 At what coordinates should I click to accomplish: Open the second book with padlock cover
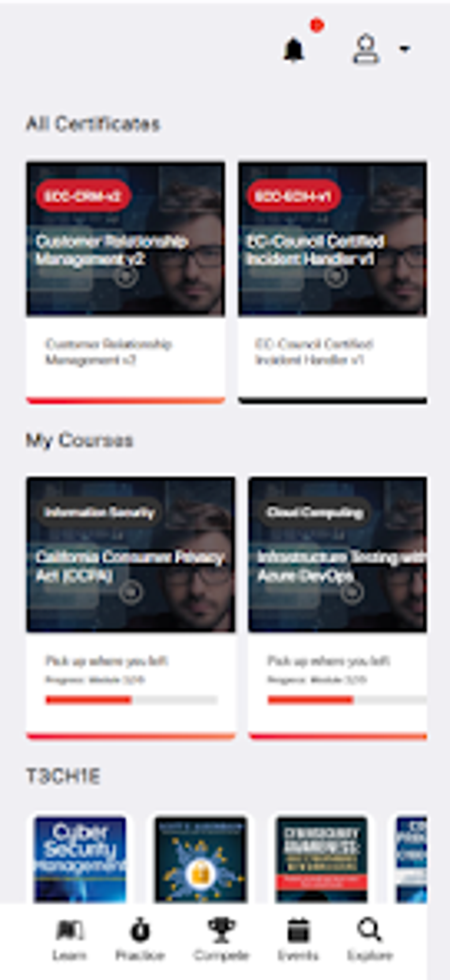pos(201,859)
